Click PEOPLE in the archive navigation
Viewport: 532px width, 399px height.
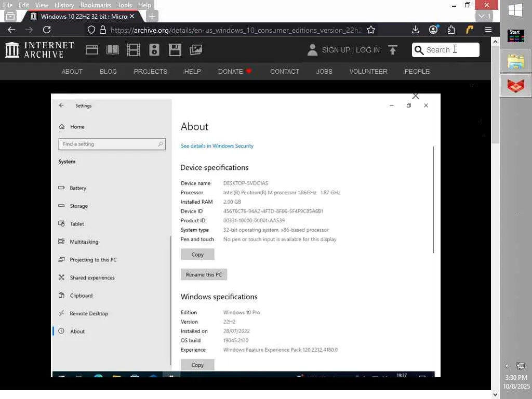(x=417, y=72)
